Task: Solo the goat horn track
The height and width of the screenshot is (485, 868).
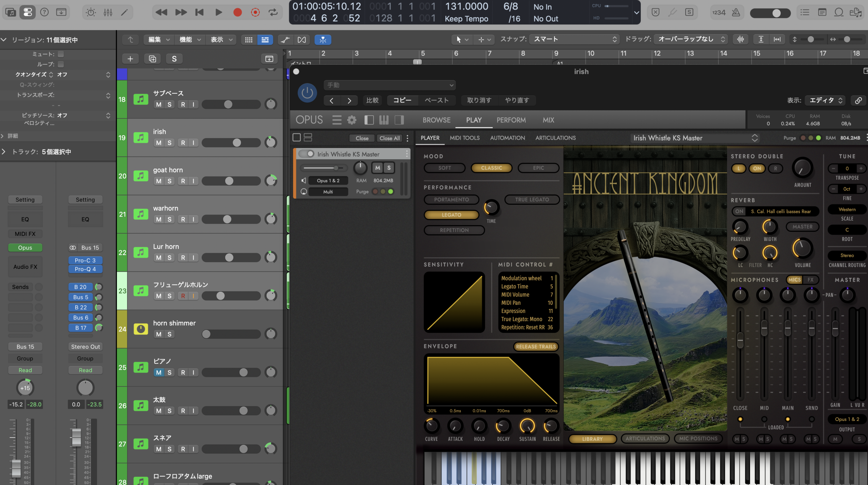Action: 170,181
